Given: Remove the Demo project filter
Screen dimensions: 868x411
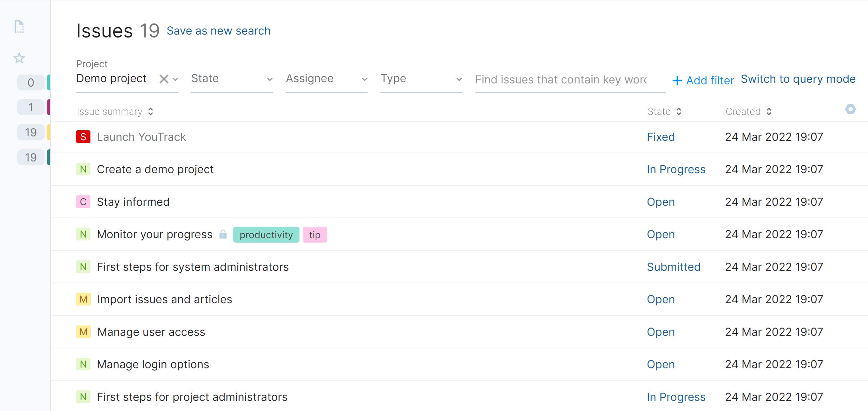Looking at the screenshot, I should click(x=164, y=79).
